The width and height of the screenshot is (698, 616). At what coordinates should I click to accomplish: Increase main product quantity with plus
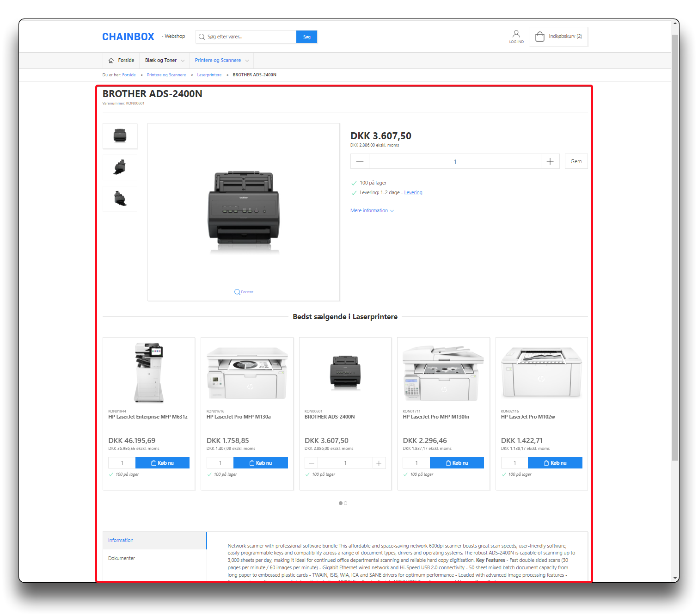tap(550, 161)
